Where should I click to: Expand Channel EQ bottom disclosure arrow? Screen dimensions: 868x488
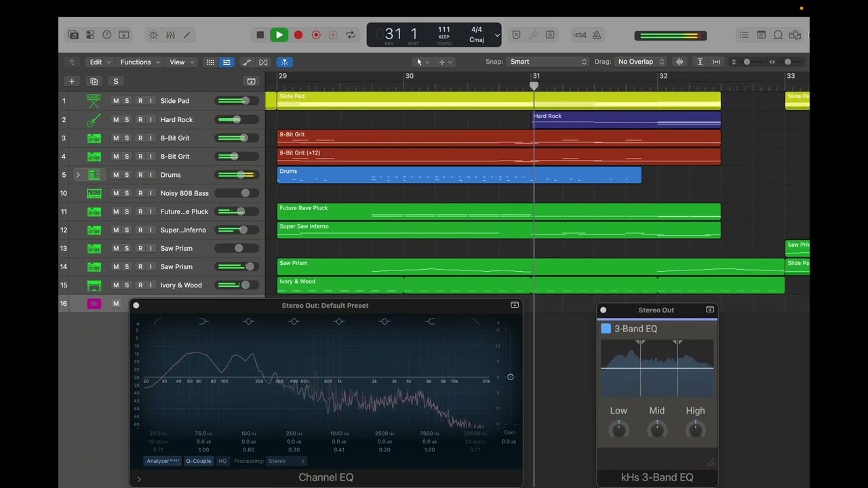(x=139, y=479)
